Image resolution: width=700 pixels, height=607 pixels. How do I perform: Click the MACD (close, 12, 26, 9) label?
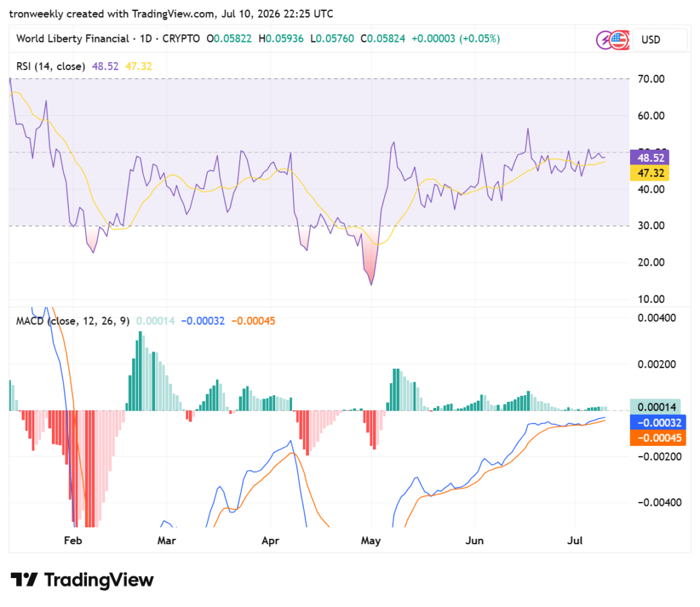coord(73,321)
